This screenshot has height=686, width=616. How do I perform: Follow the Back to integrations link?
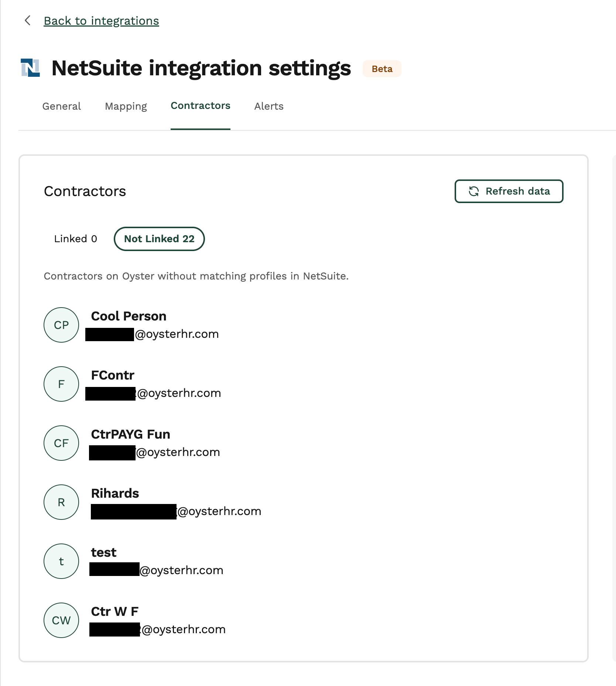(101, 21)
